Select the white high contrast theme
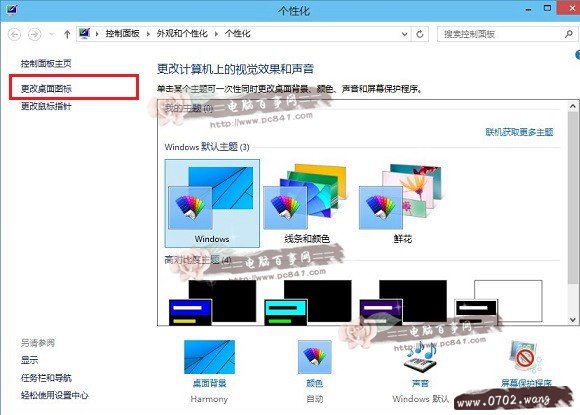Viewport: 580px width, 415px height. point(498,303)
